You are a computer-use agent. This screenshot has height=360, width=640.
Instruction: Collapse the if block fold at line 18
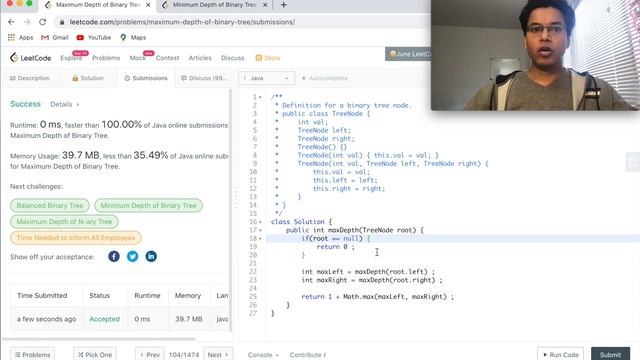pyautogui.click(x=260, y=238)
